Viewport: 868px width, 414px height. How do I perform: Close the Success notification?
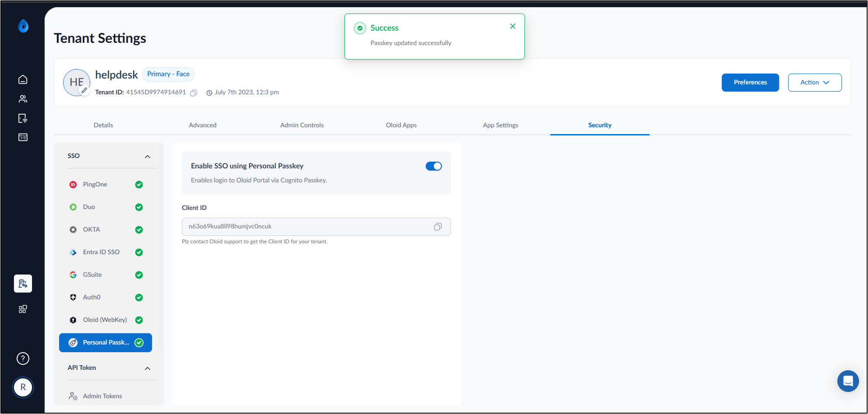[513, 26]
